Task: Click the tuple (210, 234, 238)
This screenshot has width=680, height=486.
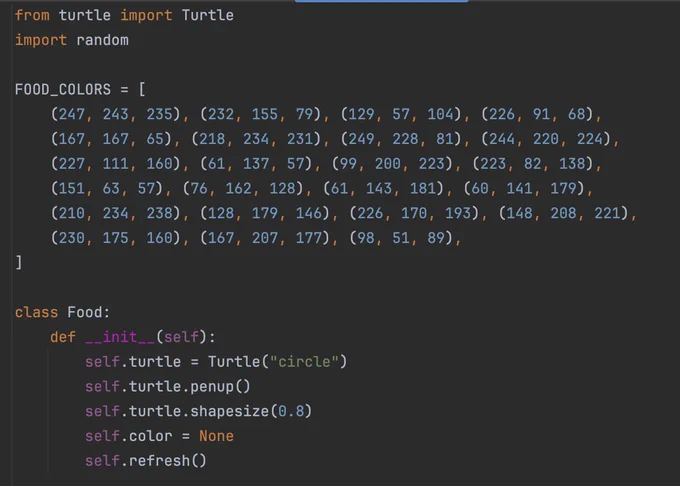Action: pyautogui.click(x=115, y=213)
